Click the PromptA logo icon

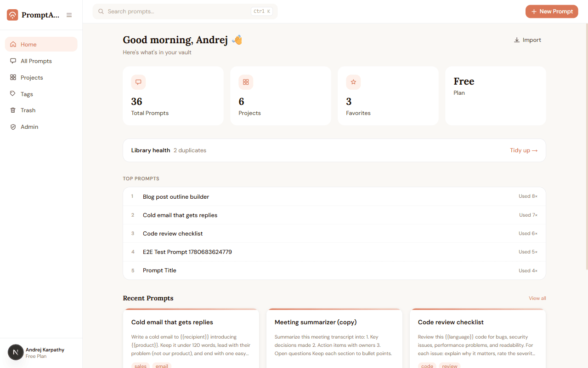[13, 15]
